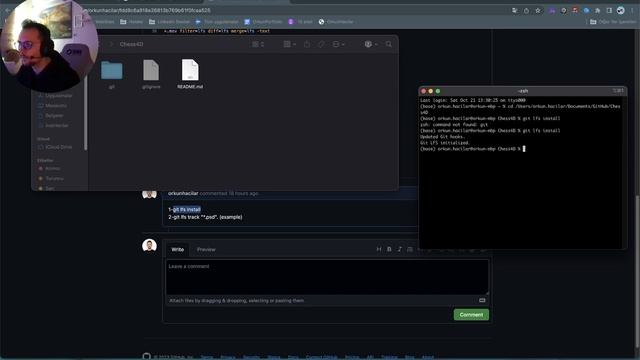Click the translate page icon
This screenshot has height=360, width=640.
click(515, 11)
